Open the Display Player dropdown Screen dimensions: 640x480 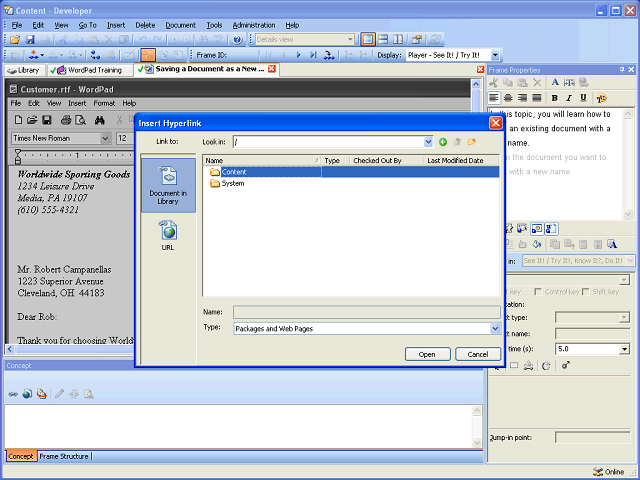[495, 55]
